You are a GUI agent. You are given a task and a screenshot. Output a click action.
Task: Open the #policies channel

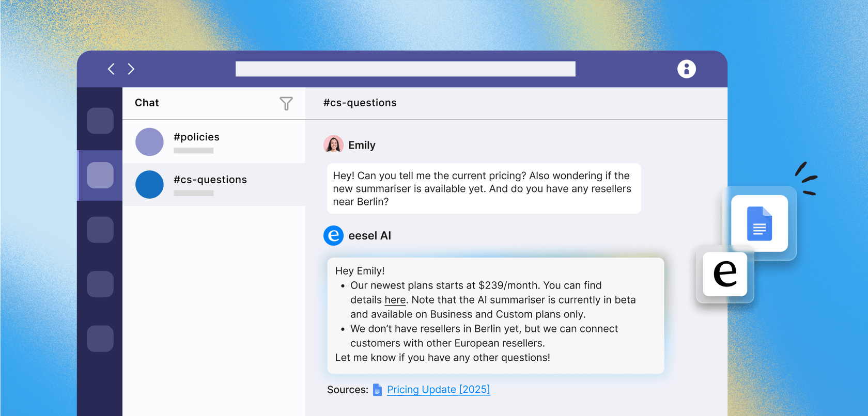196,137
